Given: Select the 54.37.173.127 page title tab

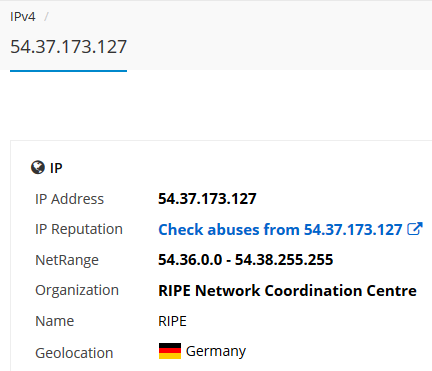Looking at the screenshot, I should click(x=68, y=46).
